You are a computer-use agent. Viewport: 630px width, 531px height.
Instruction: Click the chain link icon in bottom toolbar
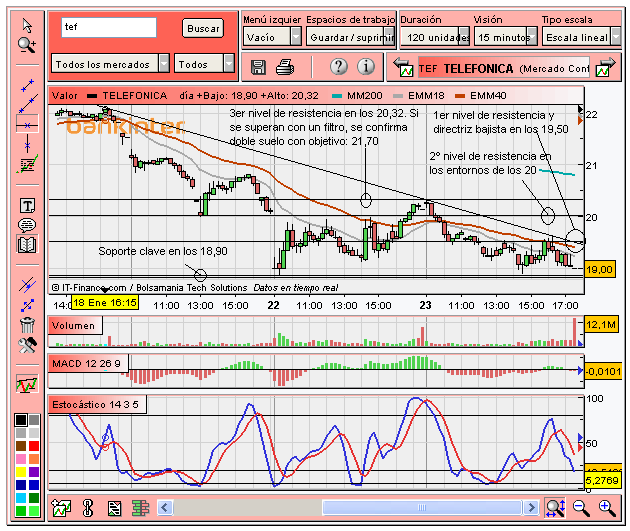coord(88,508)
